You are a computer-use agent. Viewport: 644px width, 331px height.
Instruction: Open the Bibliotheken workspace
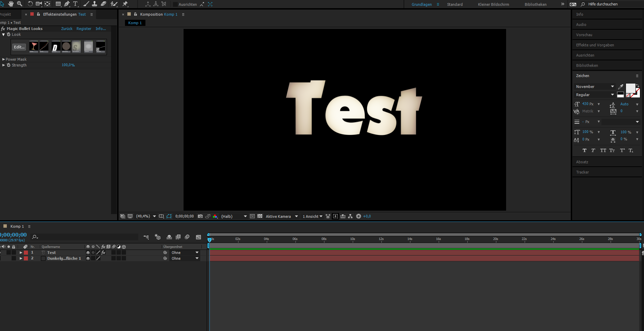pos(535,4)
